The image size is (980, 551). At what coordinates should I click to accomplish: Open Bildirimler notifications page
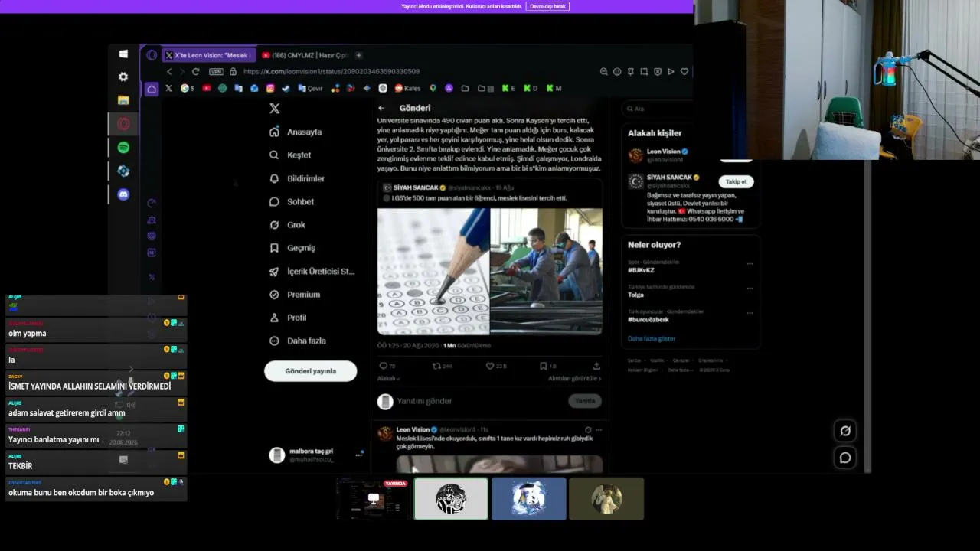[297, 178]
